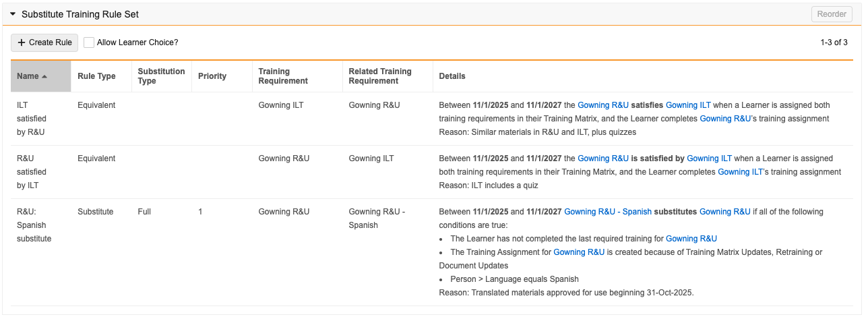This screenshot has width=868, height=319.
Task: Select the 'R&U satisfied by ILT' rule name
Action: tap(32, 172)
